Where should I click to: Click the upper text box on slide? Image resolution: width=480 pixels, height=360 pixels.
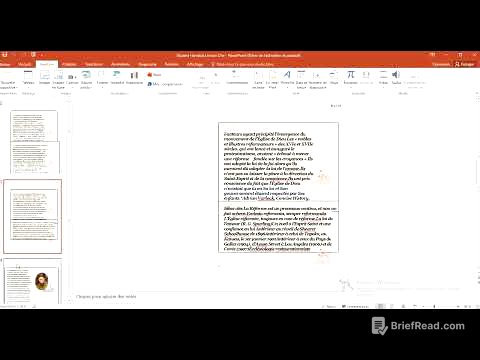click(278, 162)
